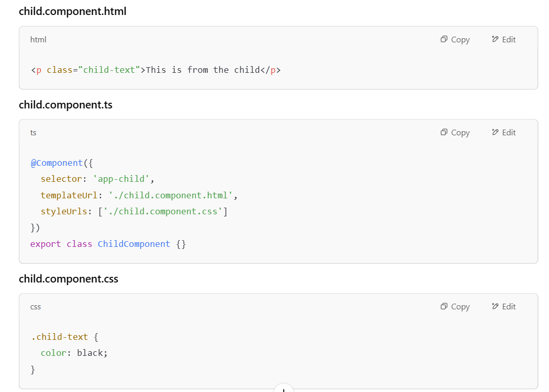549x392 pixels.
Task: Copy the child.component.html code snippet
Action: tap(454, 39)
